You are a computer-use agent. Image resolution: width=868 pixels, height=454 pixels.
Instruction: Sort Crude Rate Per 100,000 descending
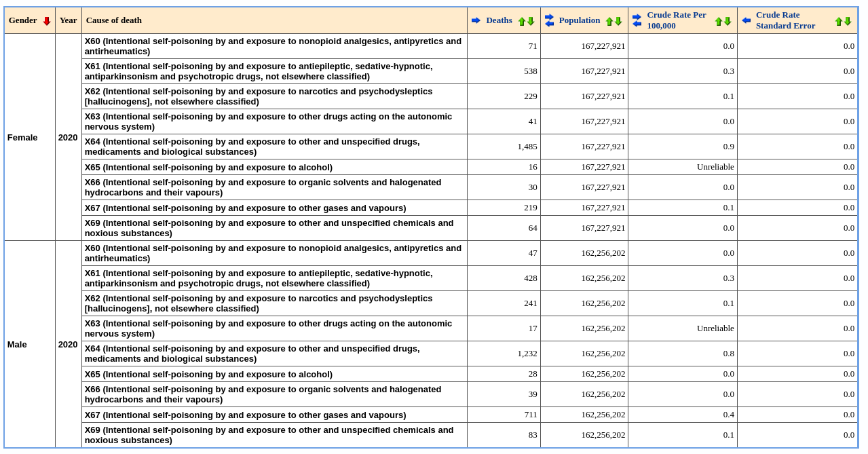pos(728,21)
